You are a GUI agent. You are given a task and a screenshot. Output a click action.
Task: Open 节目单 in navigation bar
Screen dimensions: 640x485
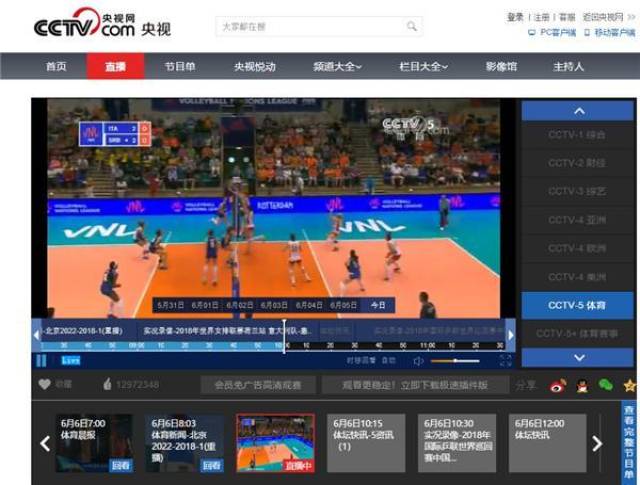coord(180,66)
